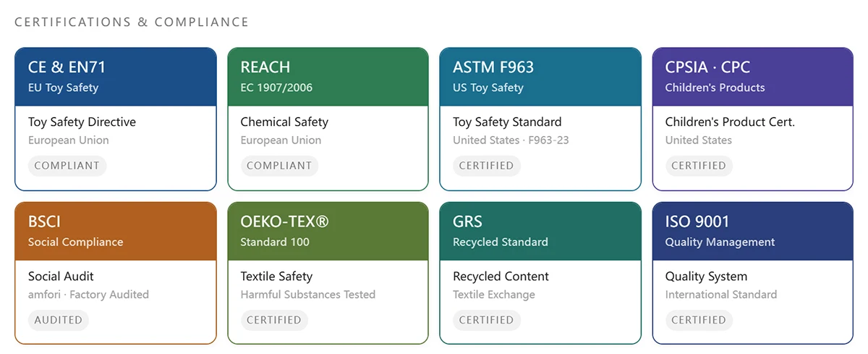Click the Recycled Content text
This screenshot has width=868, height=354.
click(501, 276)
